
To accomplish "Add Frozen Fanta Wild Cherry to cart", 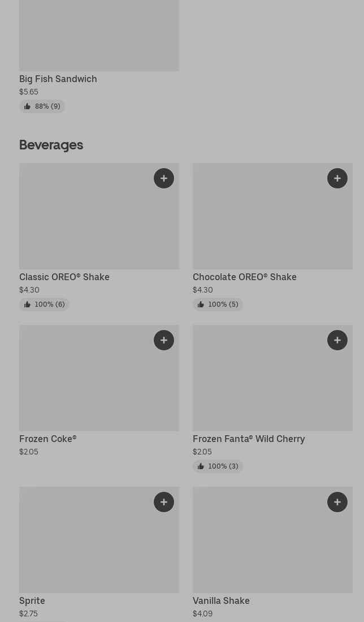I will (337, 340).
